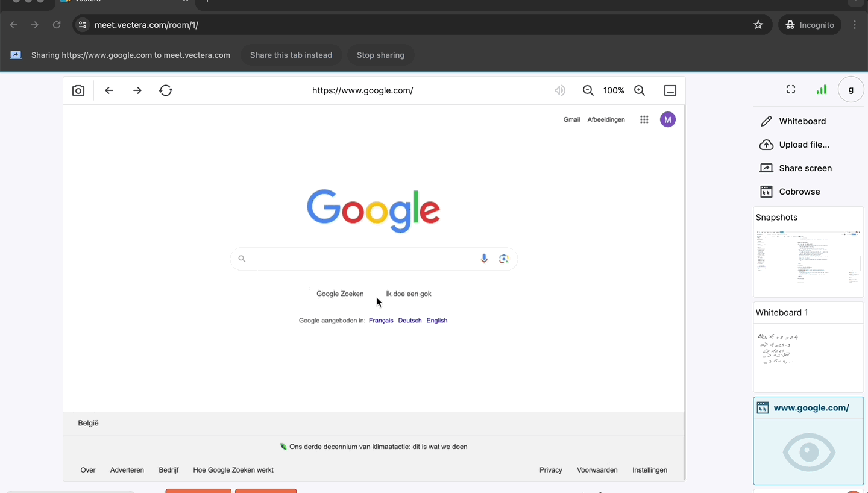This screenshot has height=493, width=868.
Task: Zoom in with the plus magnifier
Action: click(x=640, y=90)
